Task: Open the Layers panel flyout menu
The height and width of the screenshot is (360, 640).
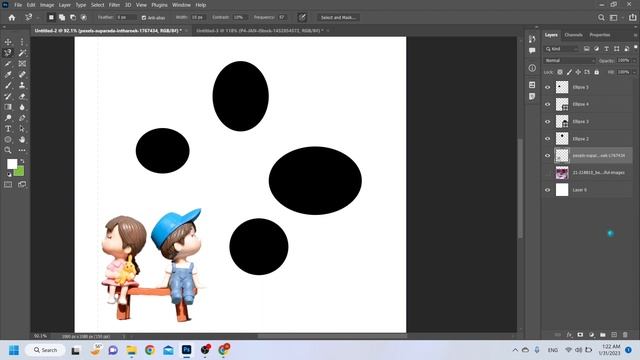Action: 635,35
